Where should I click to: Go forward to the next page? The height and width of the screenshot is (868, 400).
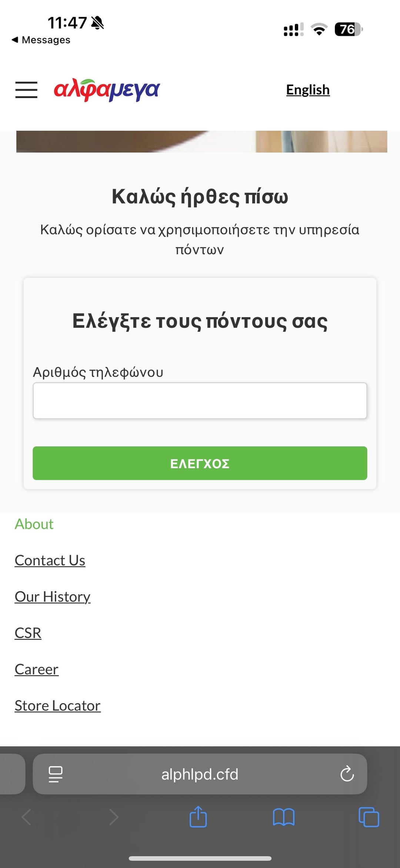coord(114,817)
